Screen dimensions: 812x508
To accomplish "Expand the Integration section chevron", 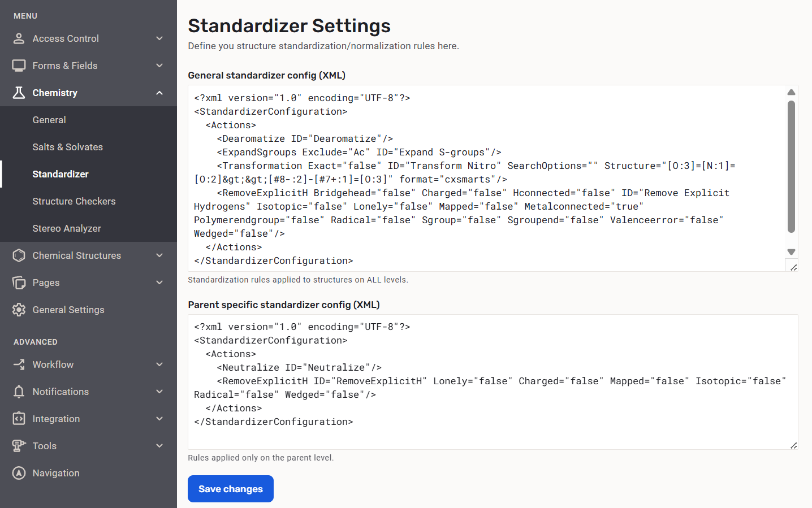I will pos(159,419).
